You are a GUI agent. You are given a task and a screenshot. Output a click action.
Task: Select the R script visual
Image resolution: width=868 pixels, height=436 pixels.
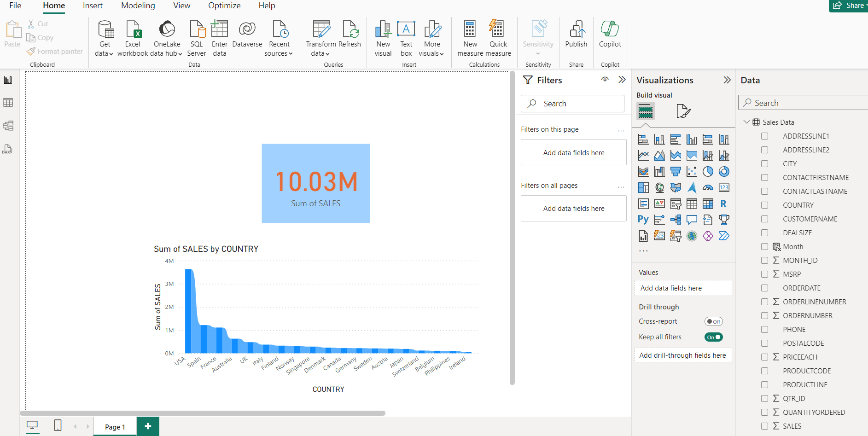pos(724,203)
